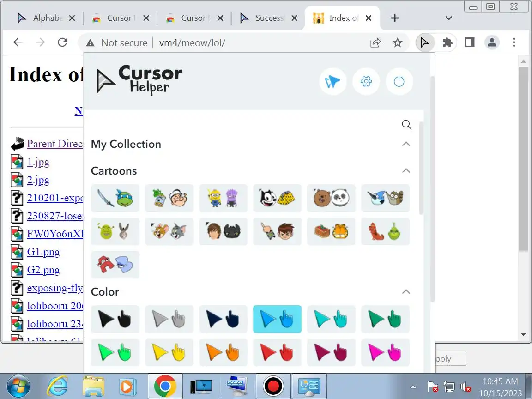532x399 pixels.
Task: Go back to the previous page
Action: click(18, 42)
